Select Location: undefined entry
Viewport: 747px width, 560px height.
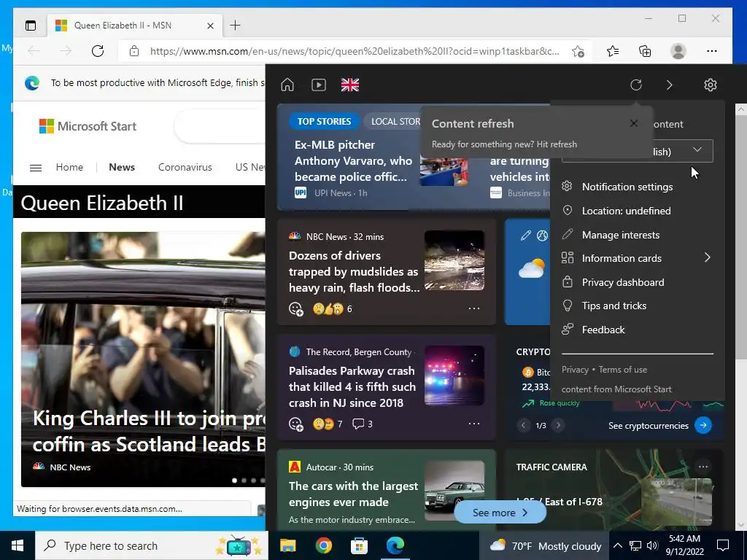(x=626, y=211)
